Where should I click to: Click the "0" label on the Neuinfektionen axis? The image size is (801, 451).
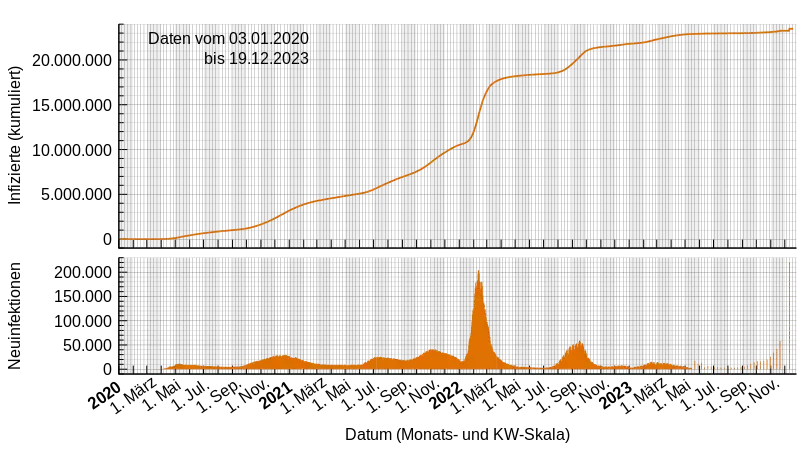(x=107, y=369)
